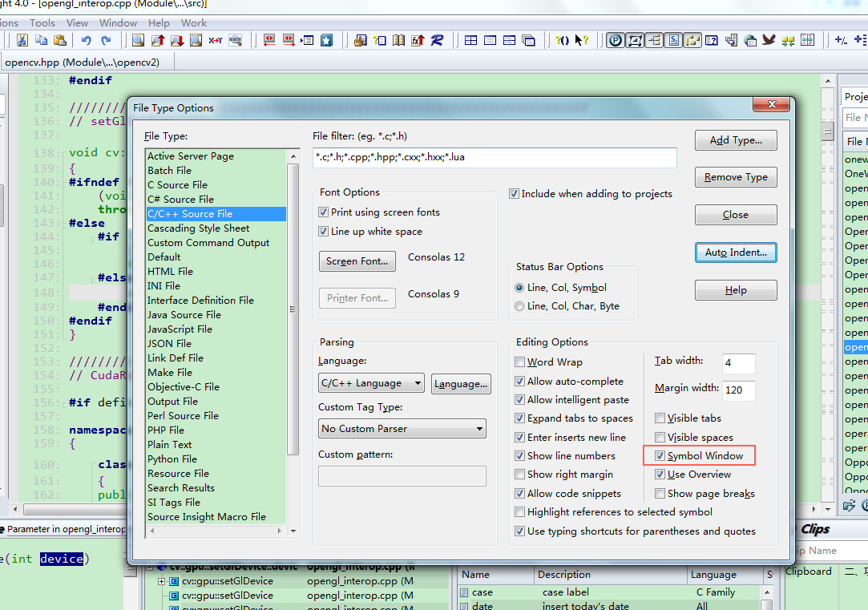Toggle the Project Window P icon
Image resolution: width=868 pixels, height=610 pixels.
click(615, 40)
